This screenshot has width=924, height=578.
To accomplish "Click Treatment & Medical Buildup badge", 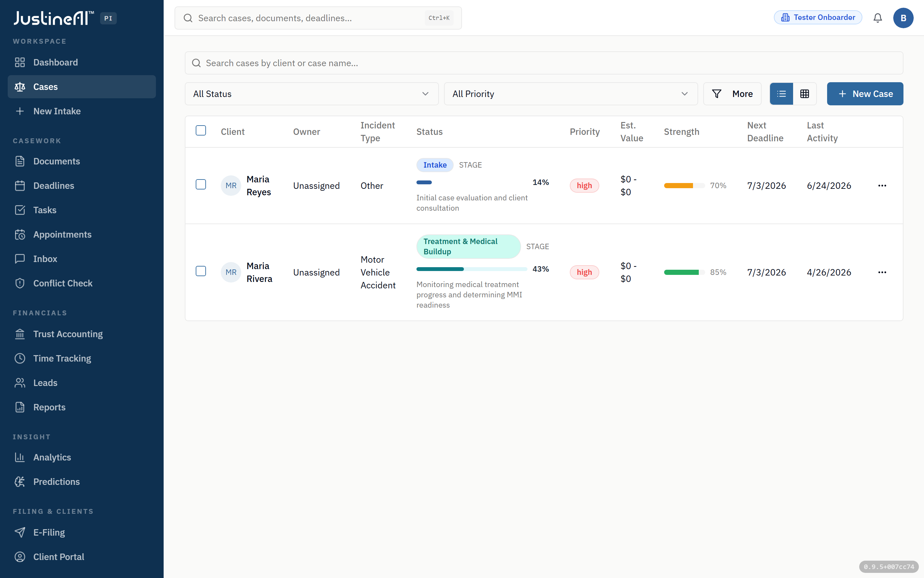I will pyautogui.click(x=468, y=247).
